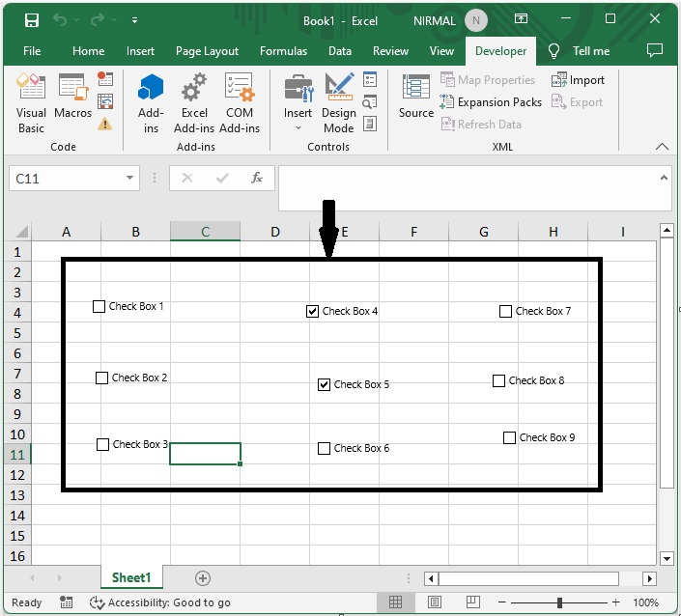681x616 pixels.
Task: Open Undo history dropdown arrow
Action: coord(76,20)
